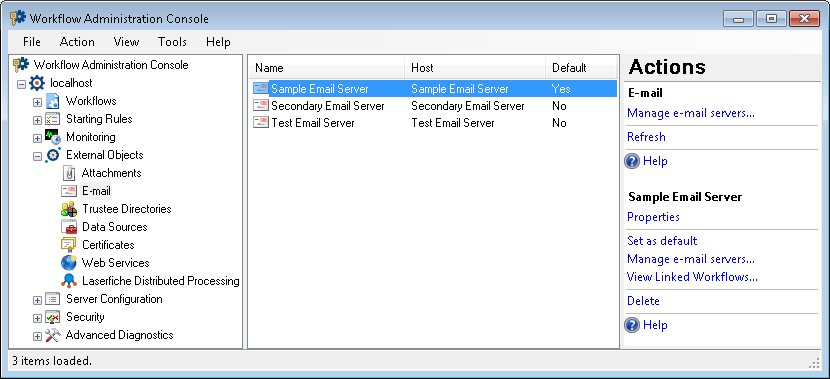Click Help question icon under Sample Email Server

click(x=632, y=325)
